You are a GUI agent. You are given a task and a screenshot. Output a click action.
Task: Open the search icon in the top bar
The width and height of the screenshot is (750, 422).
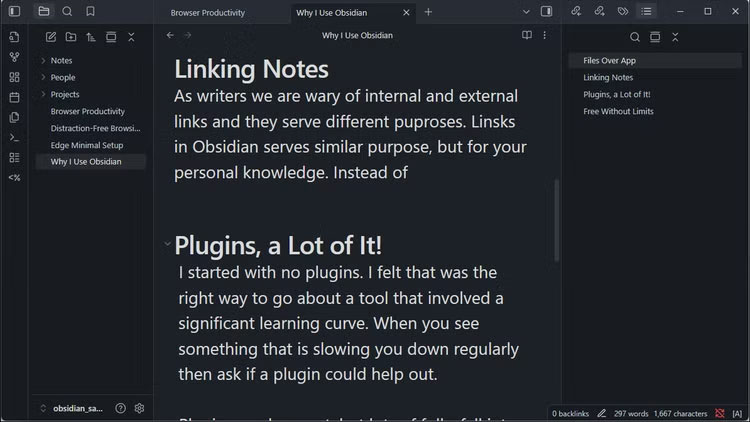(x=67, y=11)
